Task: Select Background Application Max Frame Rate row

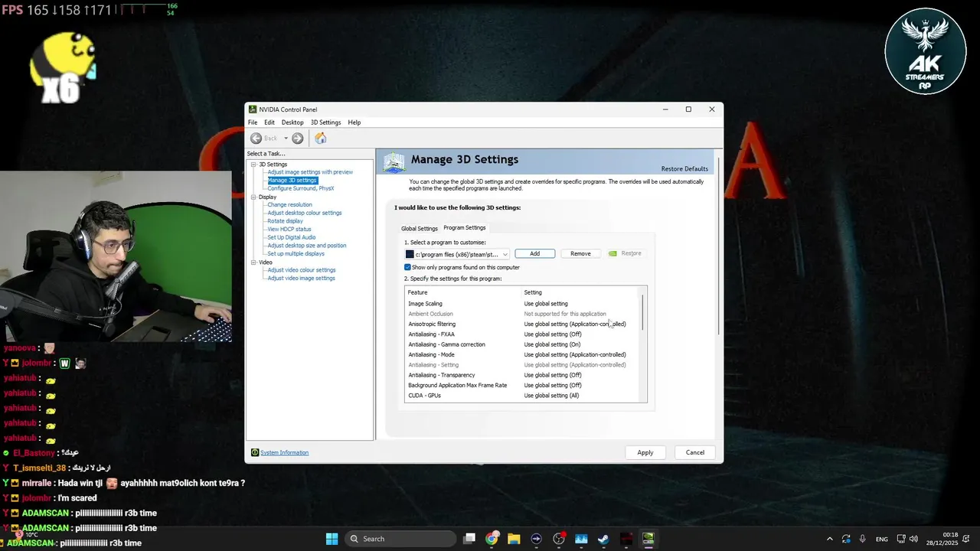Action: pyautogui.click(x=523, y=385)
